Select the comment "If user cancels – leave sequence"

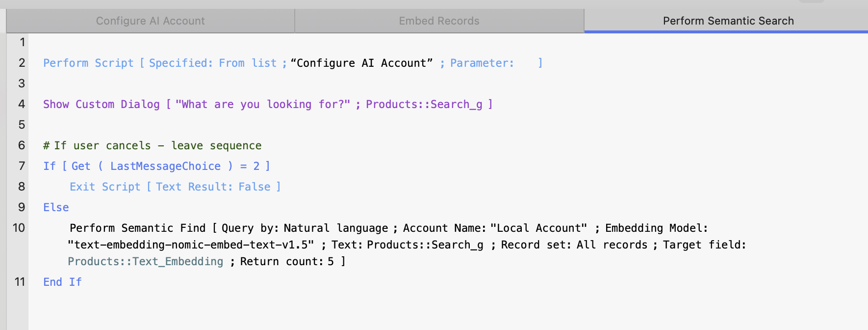[x=153, y=145]
